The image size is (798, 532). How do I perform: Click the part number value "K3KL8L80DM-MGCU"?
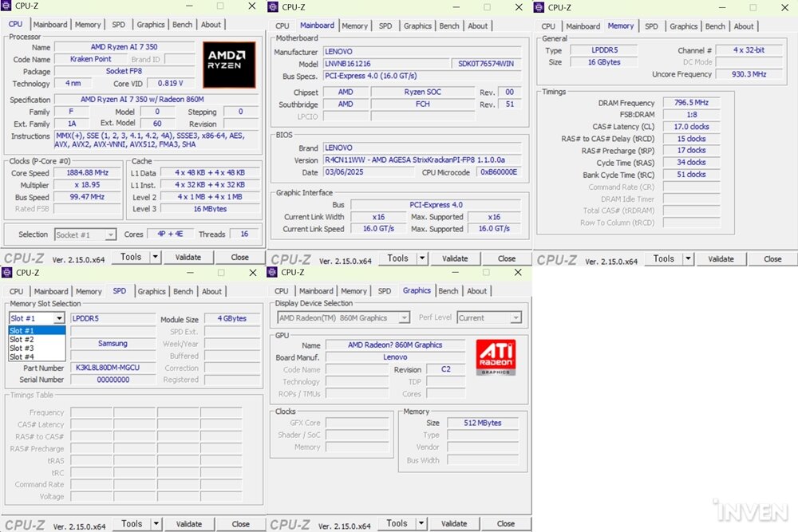point(113,368)
